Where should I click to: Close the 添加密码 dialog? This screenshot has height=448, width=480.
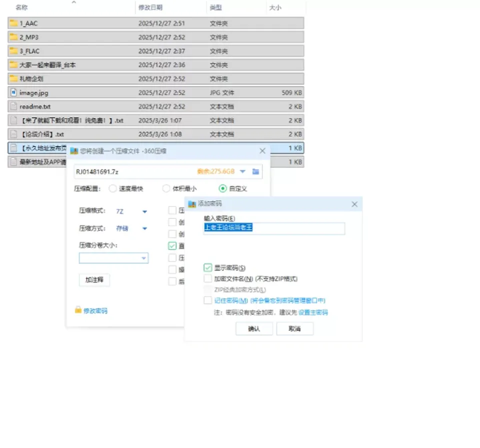click(x=354, y=204)
